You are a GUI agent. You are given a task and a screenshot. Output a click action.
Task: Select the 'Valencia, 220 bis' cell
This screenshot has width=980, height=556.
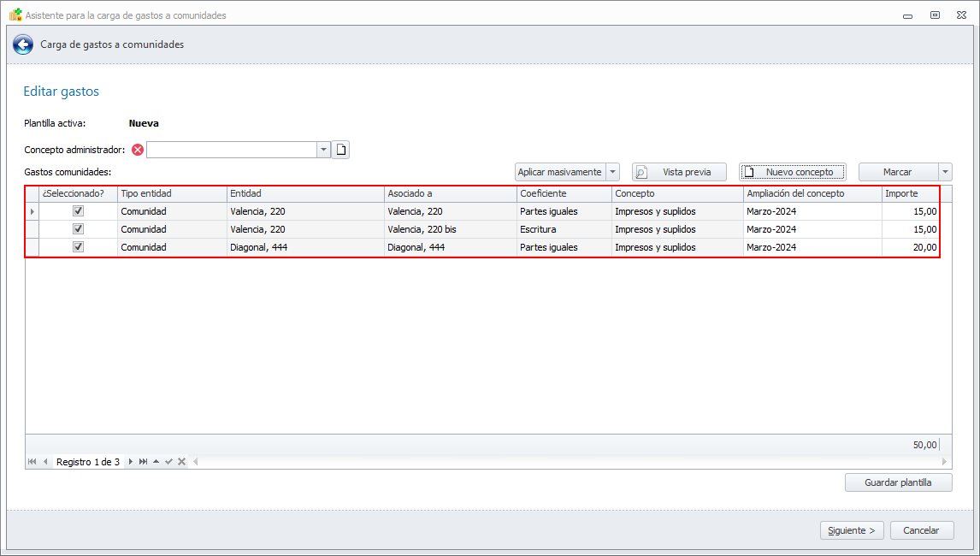pos(450,229)
